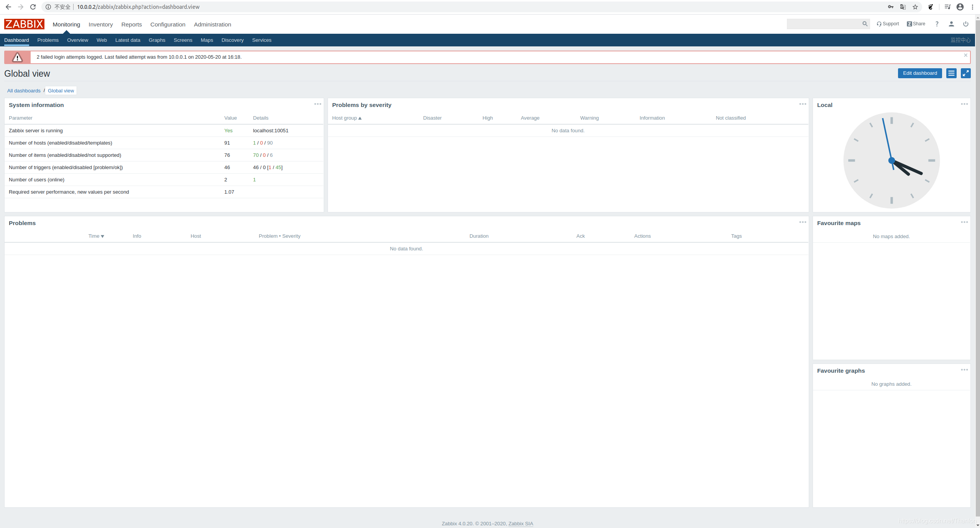Select the Discovery submenu tab
Image resolution: width=980 pixels, height=528 pixels.
pyautogui.click(x=233, y=40)
